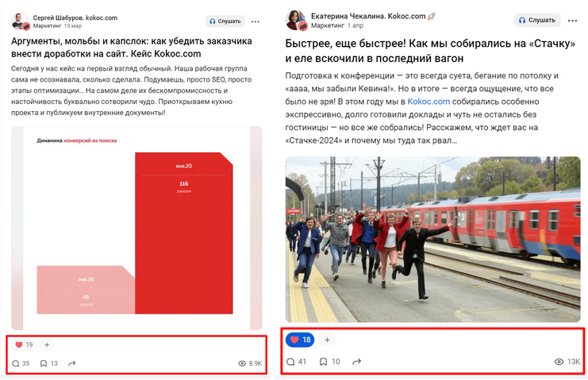Share the left post via arrow icon
The height and width of the screenshot is (380, 588).
click(72, 363)
